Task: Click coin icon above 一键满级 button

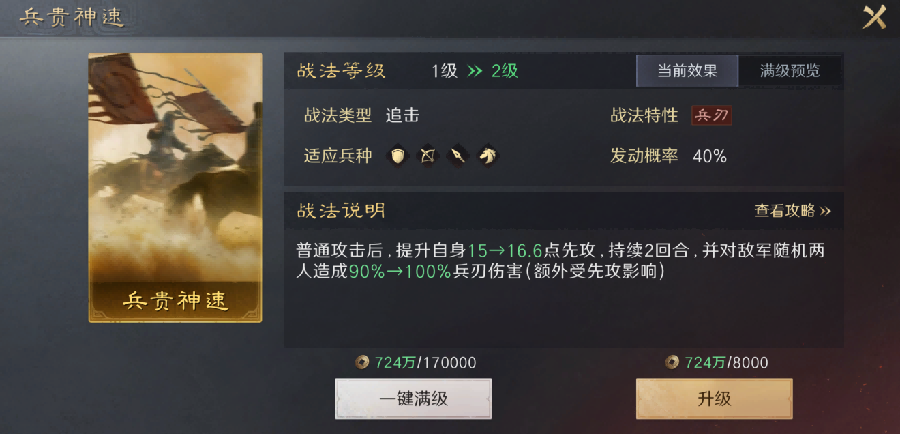Action: pos(362,362)
